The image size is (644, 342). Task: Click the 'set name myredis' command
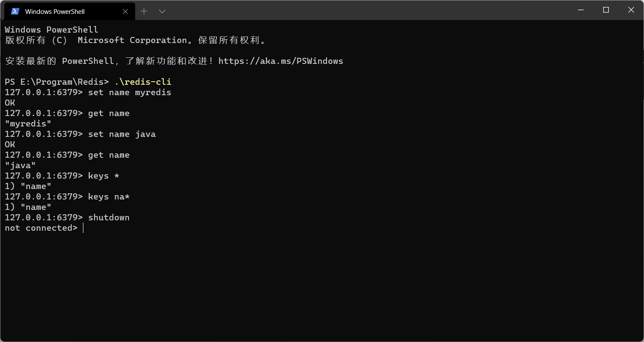click(x=129, y=92)
